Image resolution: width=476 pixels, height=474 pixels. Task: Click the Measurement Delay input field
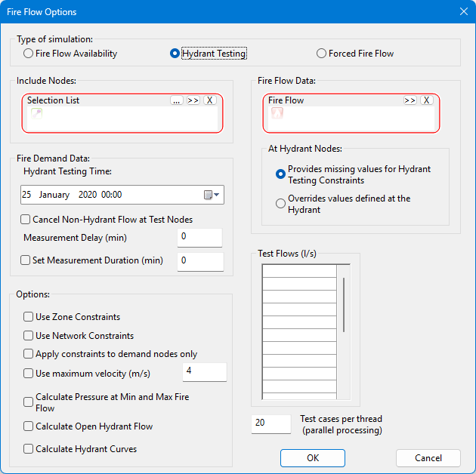tap(199, 237)
